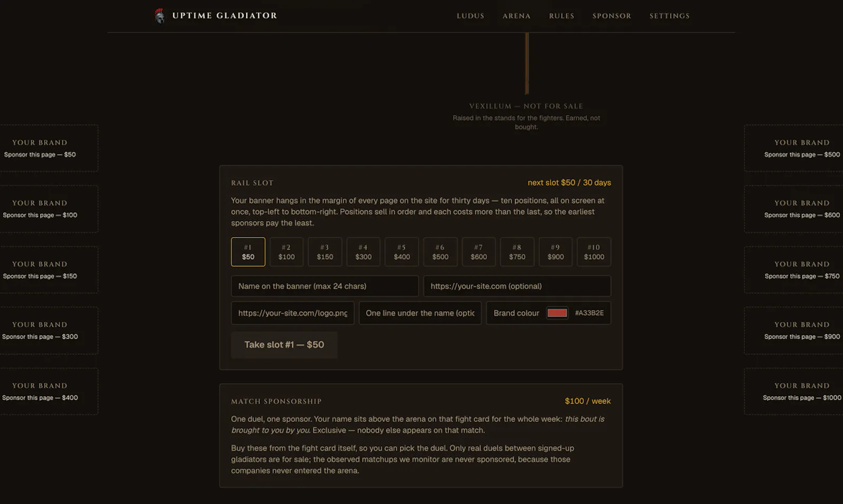This screenshot has height=504, width=843.
Task: Click right rail Your Brand $750 banner
Action: 793,270
